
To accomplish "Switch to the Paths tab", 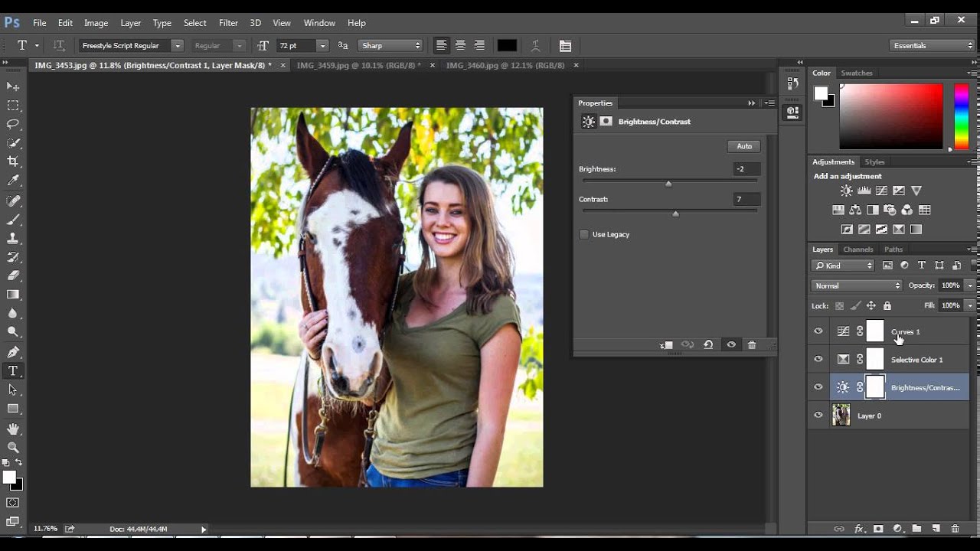I will pos(893,249).
